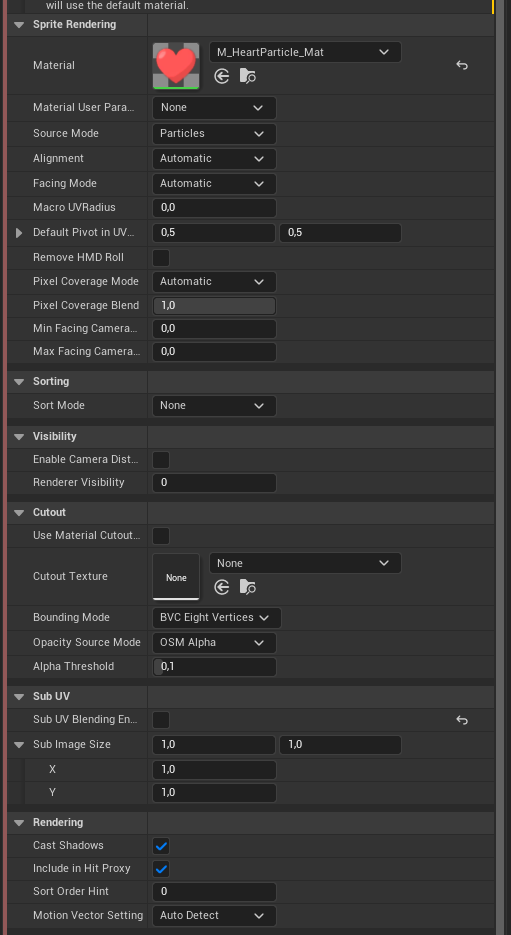Image resolution: width=511 pixels, height=935 pixels.
Task: Adjust Pixel Coverage Blend slider
Action: tap(214, 306)
